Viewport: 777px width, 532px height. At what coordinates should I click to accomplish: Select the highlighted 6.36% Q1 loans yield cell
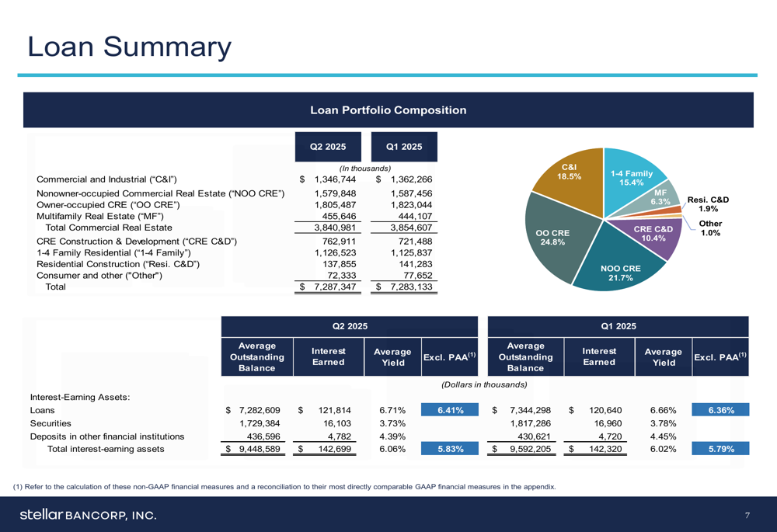tap(720, 409)
